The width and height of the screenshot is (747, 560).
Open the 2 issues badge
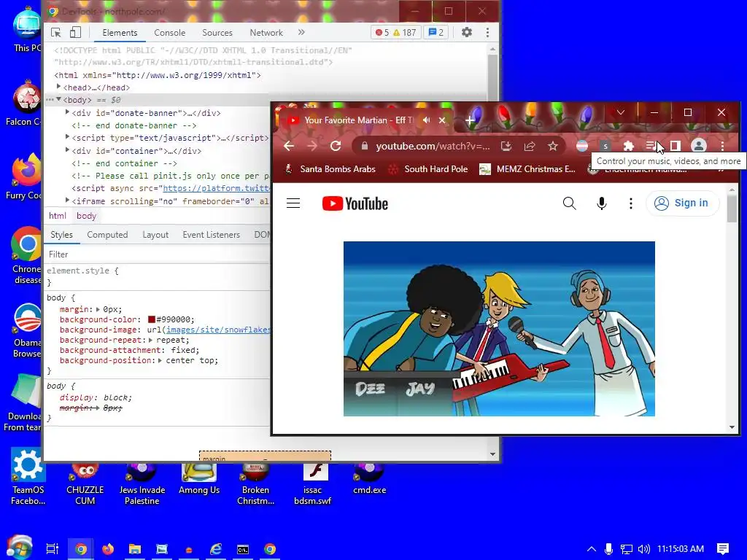436,32
